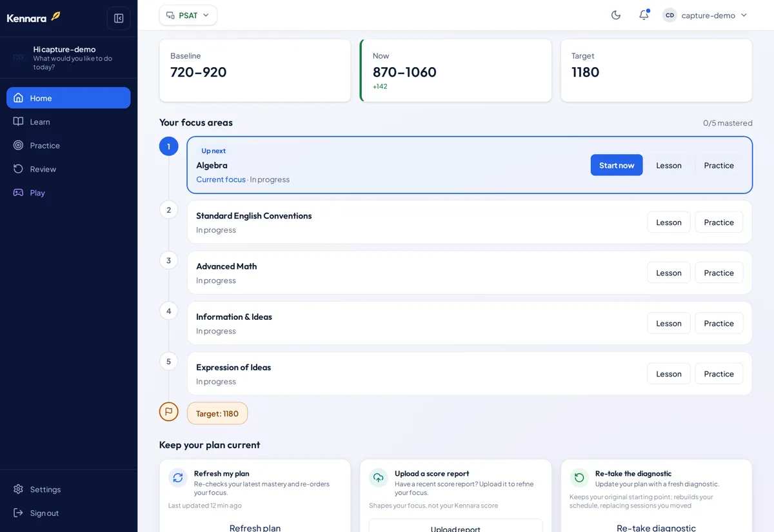Click the Refresh plan button

[x=255, y=527]
